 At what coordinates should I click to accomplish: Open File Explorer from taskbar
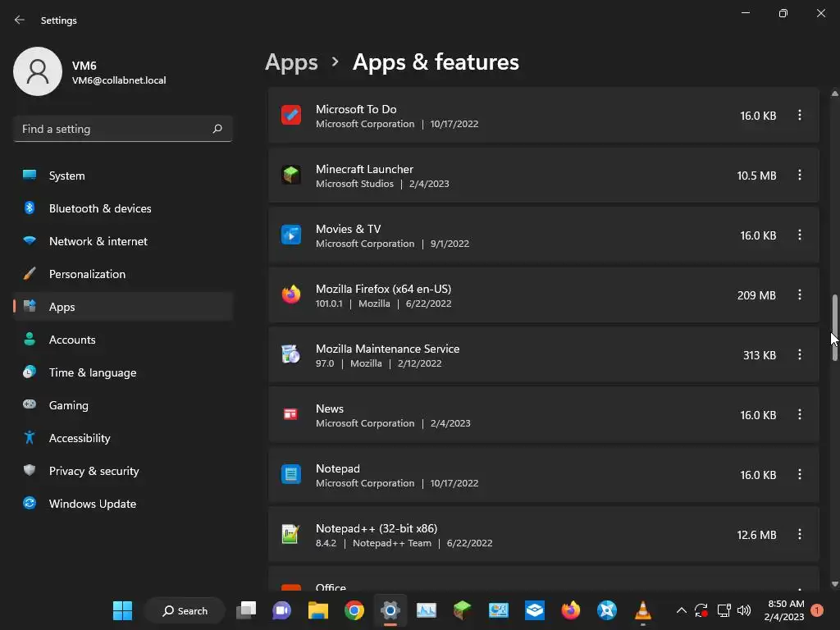(318, 610)
